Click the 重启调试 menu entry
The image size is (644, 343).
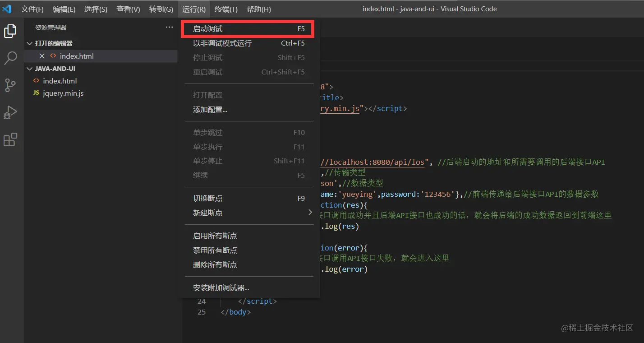click(249, 72)
